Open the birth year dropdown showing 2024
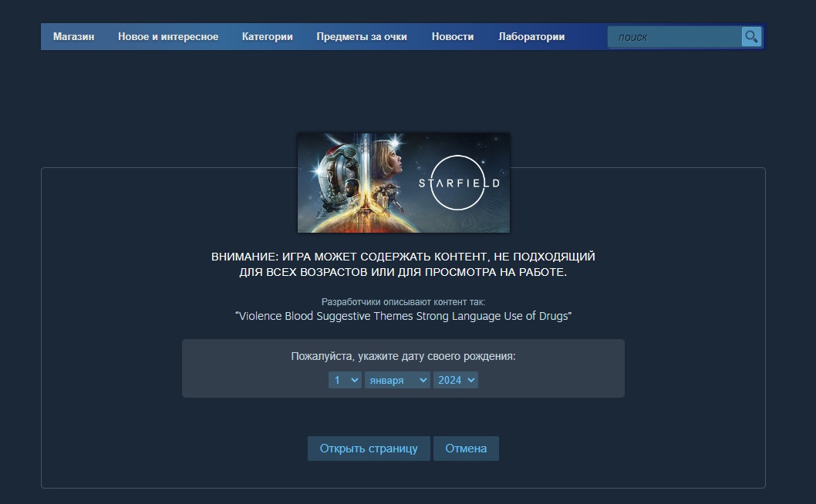 456,380
